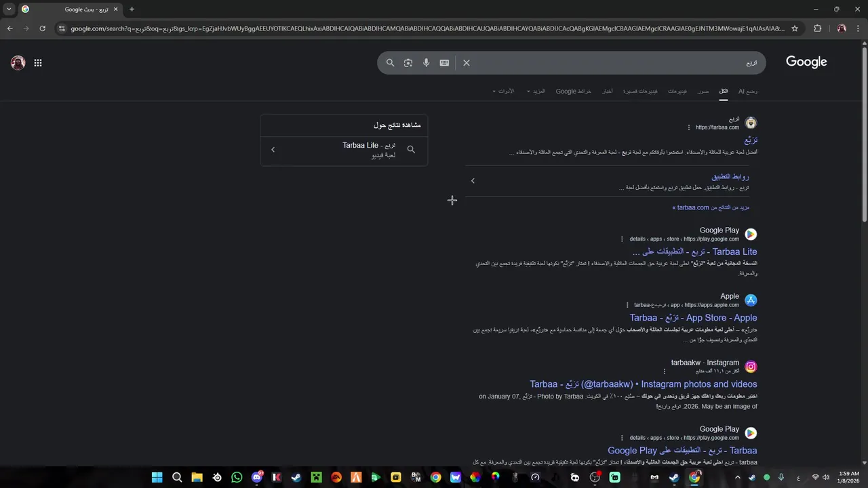Open the Google apps grid
Viewport: 868px width, 488px height.
point(38,63)
